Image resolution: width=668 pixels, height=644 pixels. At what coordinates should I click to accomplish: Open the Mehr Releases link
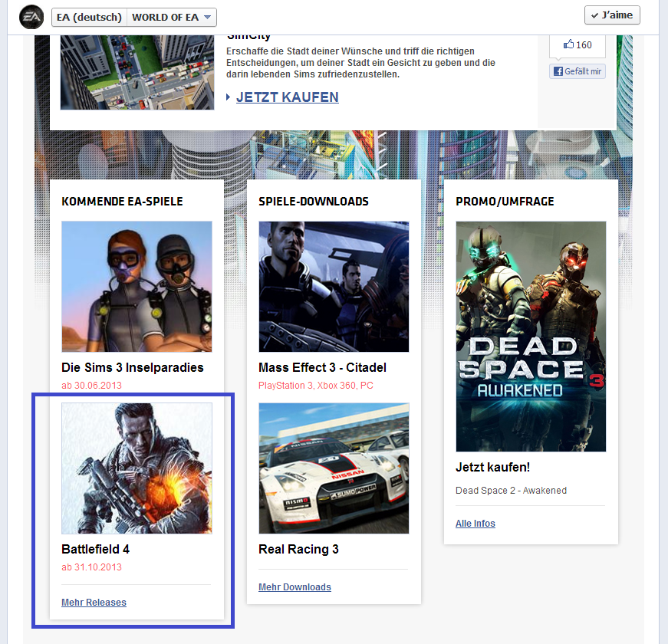(94, 603)
